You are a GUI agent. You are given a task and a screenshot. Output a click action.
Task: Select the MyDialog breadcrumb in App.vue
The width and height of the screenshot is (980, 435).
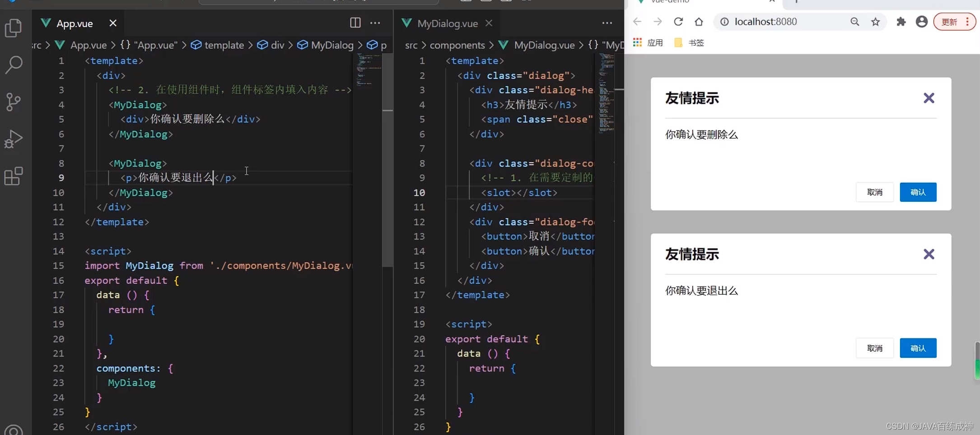coord(326,45)
